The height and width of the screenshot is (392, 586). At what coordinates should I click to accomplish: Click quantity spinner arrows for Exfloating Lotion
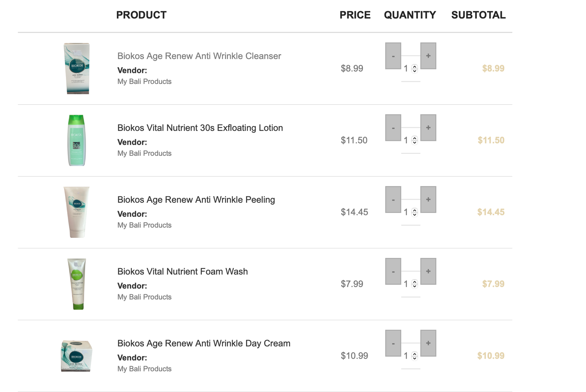point(415,140)
